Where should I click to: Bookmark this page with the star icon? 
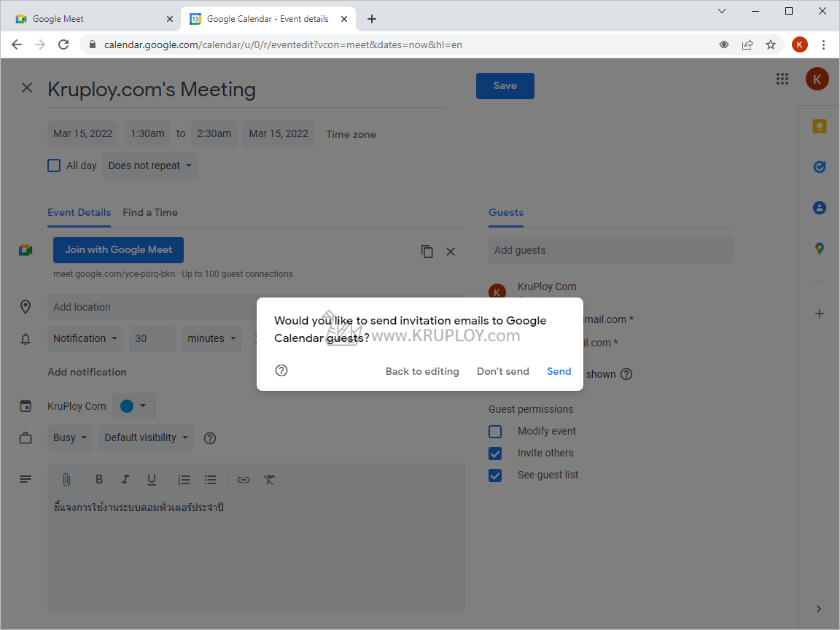[770, 44]
